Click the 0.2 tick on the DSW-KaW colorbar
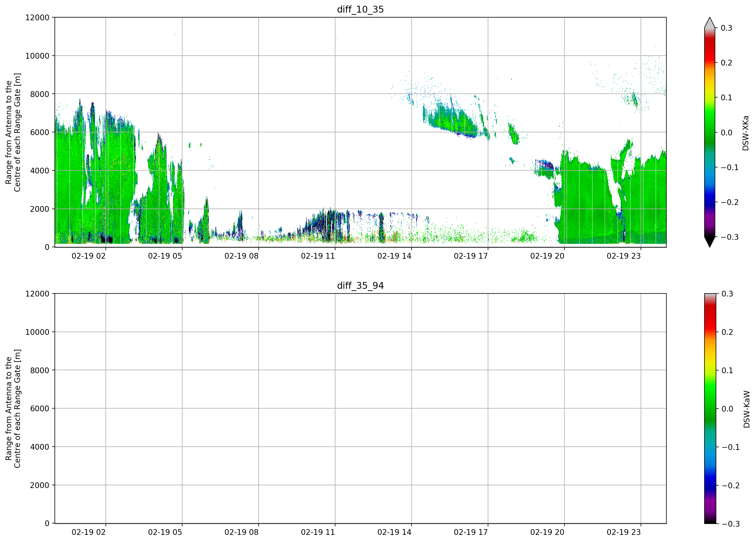This screenshot has width=756, height=542. click(x=727, y=332)
